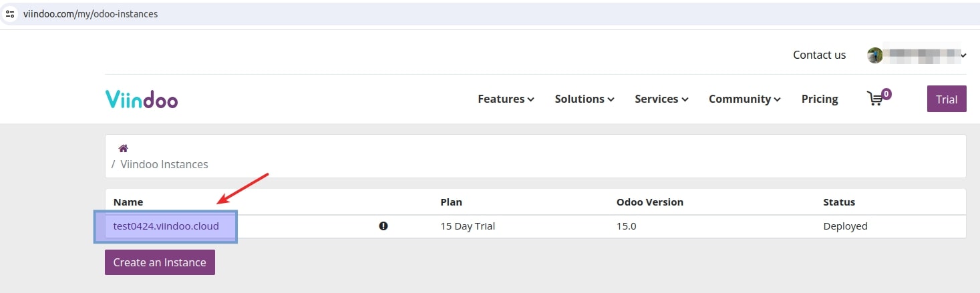
Task: Click the user avatar picture
Action: [x=874, y=55]
